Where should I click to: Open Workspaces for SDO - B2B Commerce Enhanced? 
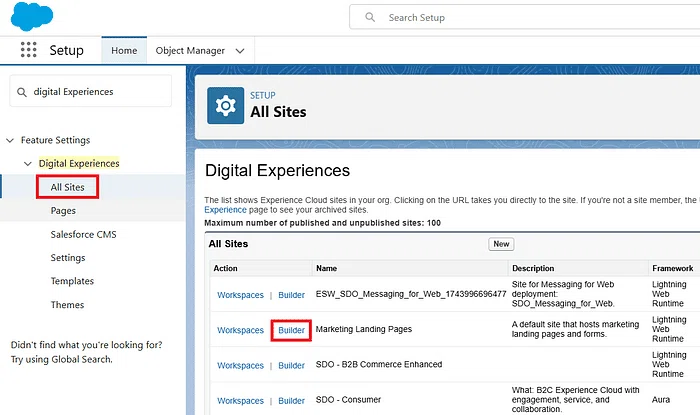(x=241, y=365)
